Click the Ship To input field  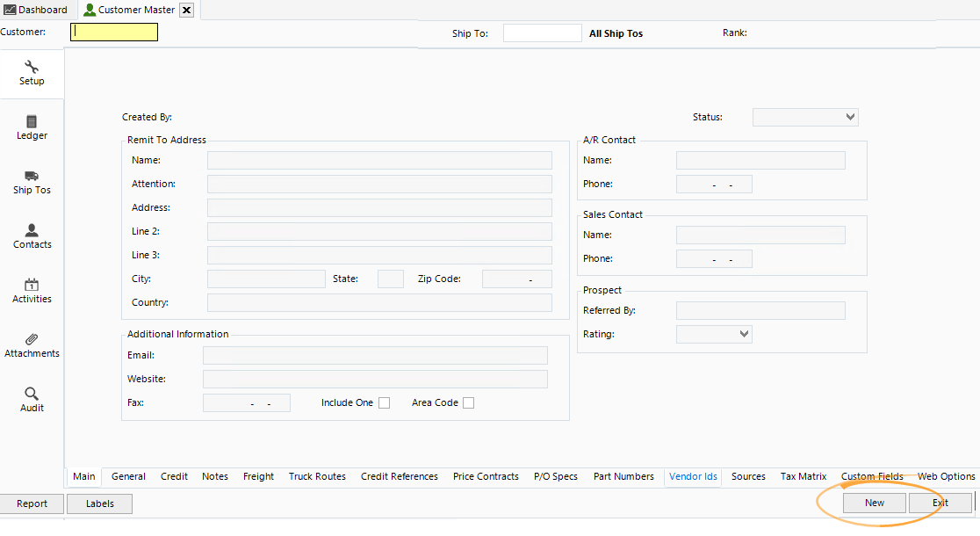542,33
